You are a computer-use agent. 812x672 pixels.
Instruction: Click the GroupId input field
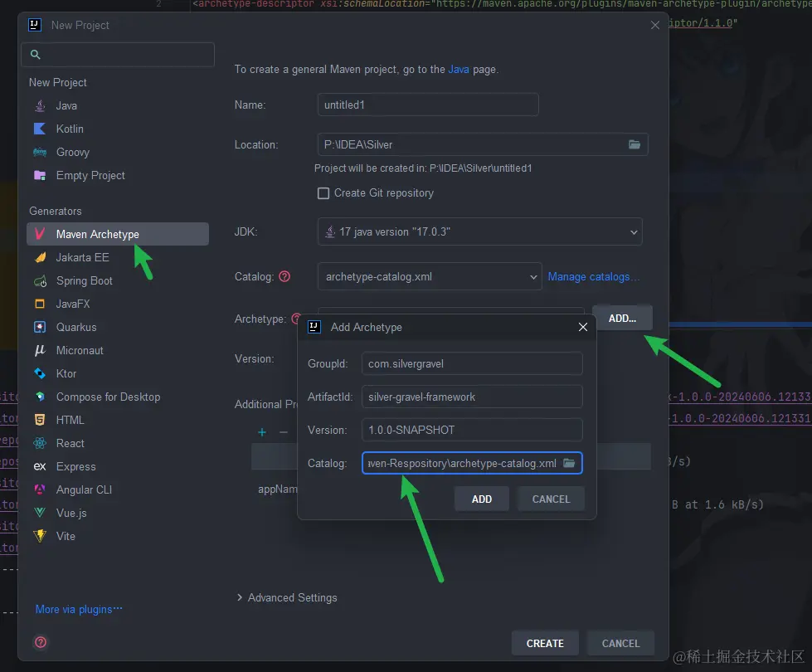pyautogui.click(x=472, y=363)
